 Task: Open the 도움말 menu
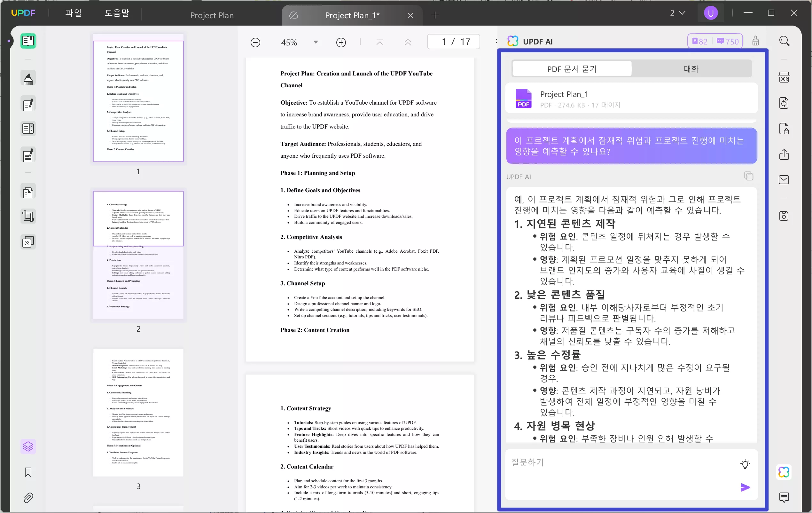point(117,13)
